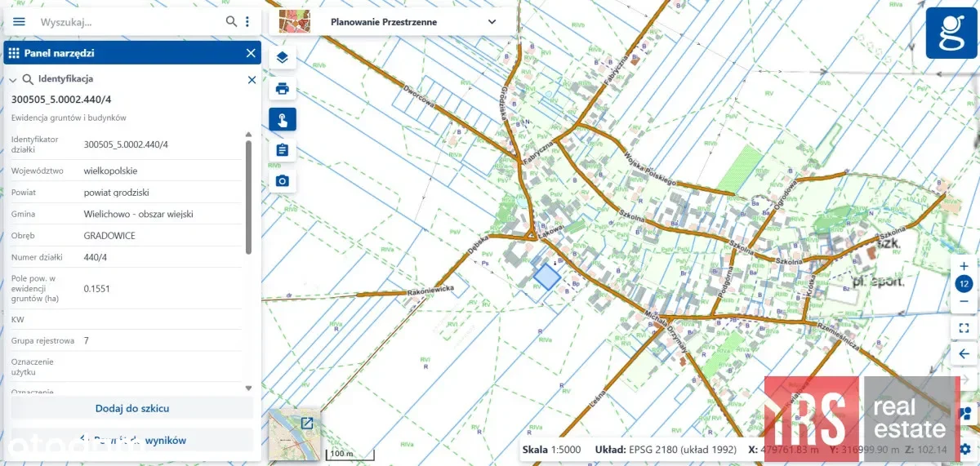Open the hamburger main menu
Screen dimensions: 980x466
pyautogui.click(x=19, y=22)
